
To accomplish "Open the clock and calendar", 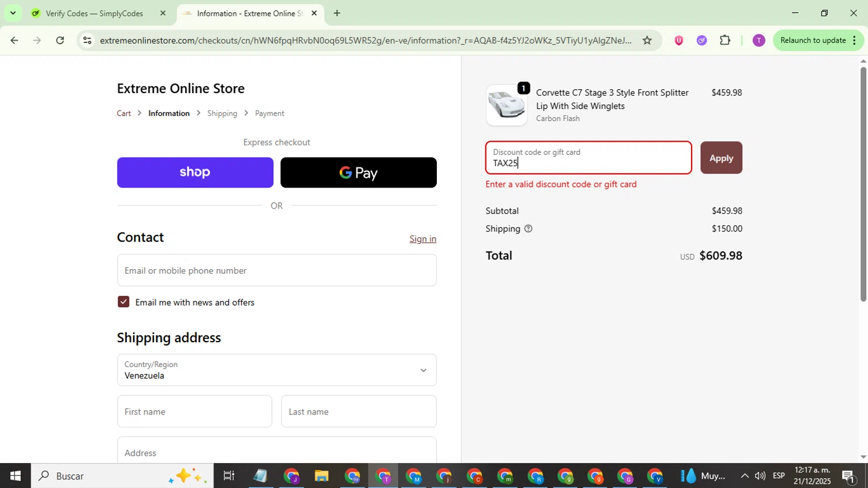I will [812, 476].
